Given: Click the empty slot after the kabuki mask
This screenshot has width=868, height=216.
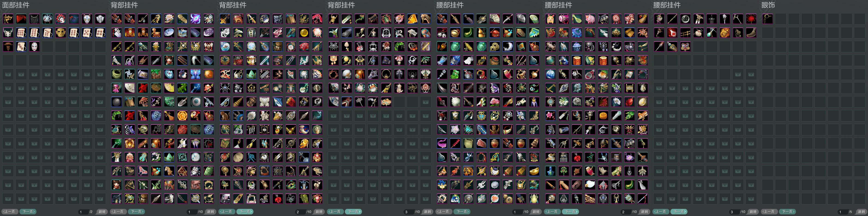Looking at the screenshot, I should (48, 46).
